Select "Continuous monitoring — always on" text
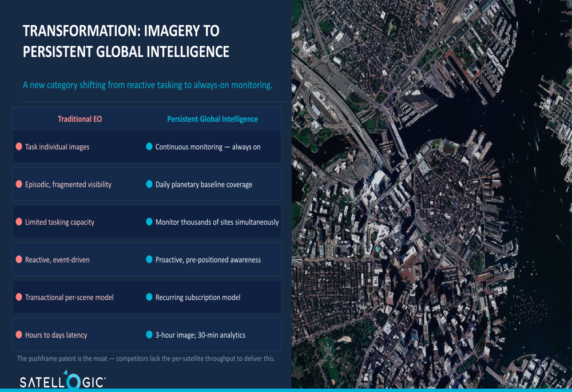 [208, 146]
